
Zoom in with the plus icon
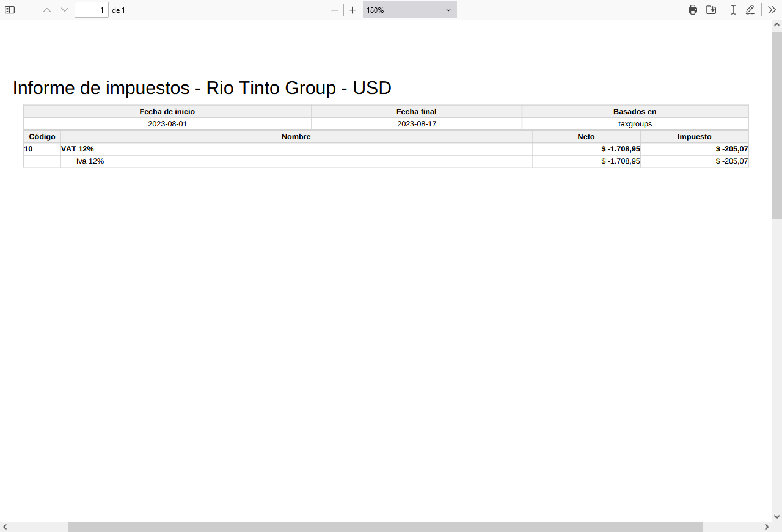pyautogui.click(x=353, y=10)
